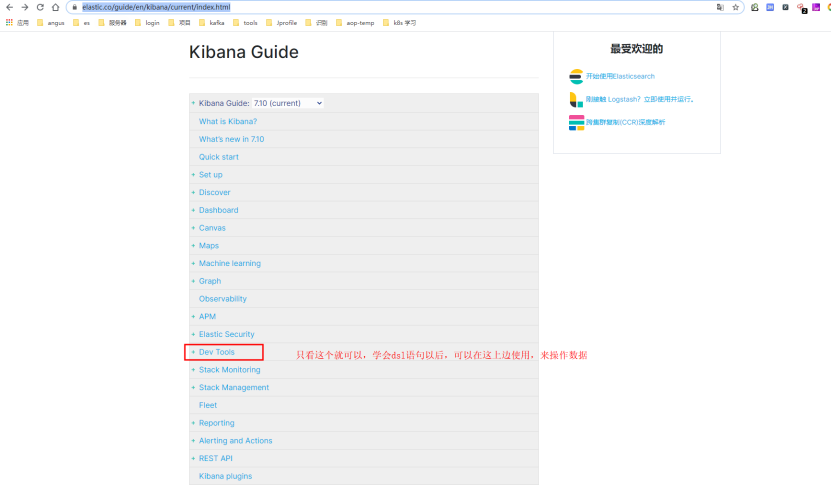Open the login bookmark folder

147,23
